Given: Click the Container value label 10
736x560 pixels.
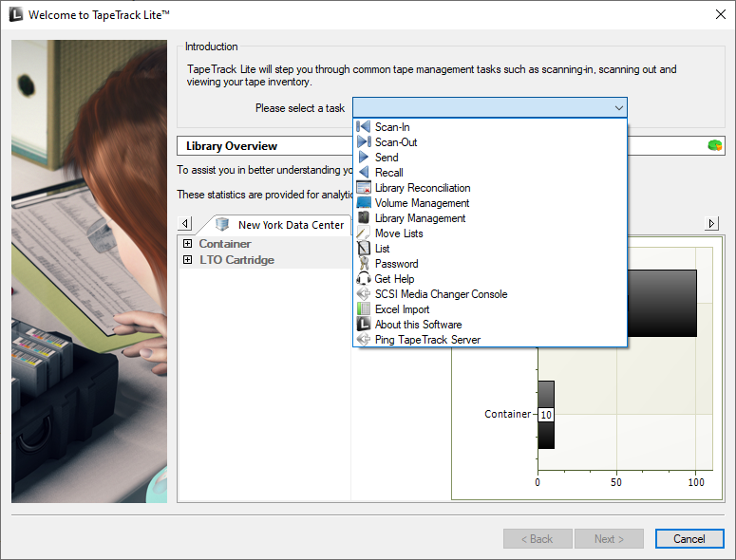Looking at the screenshot, I should 546,415.
